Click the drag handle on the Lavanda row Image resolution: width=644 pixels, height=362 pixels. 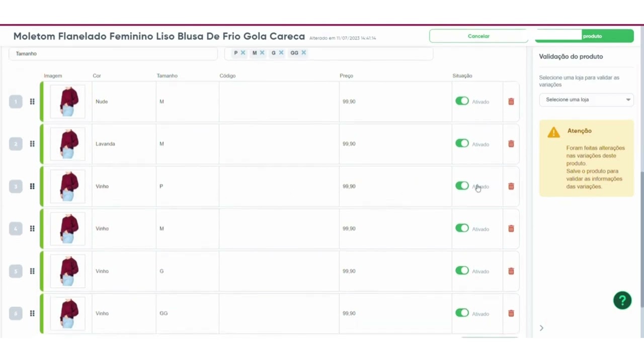32,144
